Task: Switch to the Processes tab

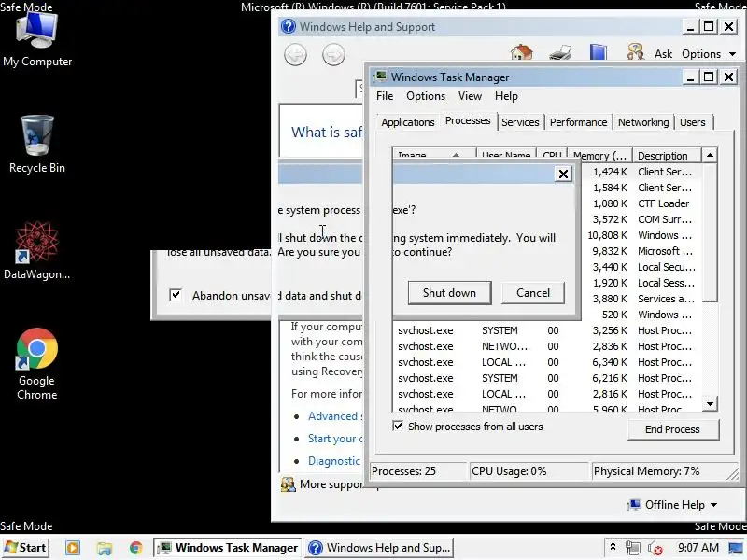Action: 468,121
